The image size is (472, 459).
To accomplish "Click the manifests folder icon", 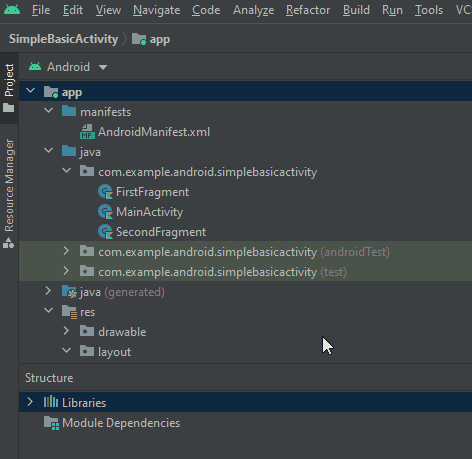I will (69, 111).
